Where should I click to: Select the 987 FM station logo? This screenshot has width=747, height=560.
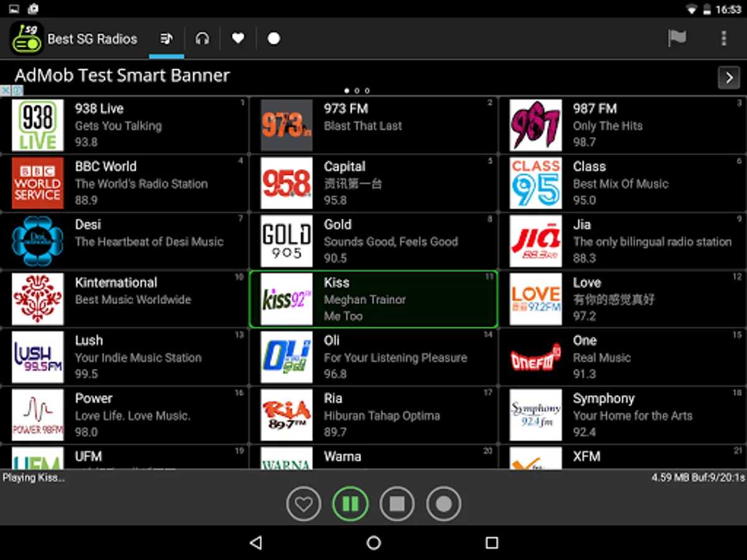click(x=535, y=125)
